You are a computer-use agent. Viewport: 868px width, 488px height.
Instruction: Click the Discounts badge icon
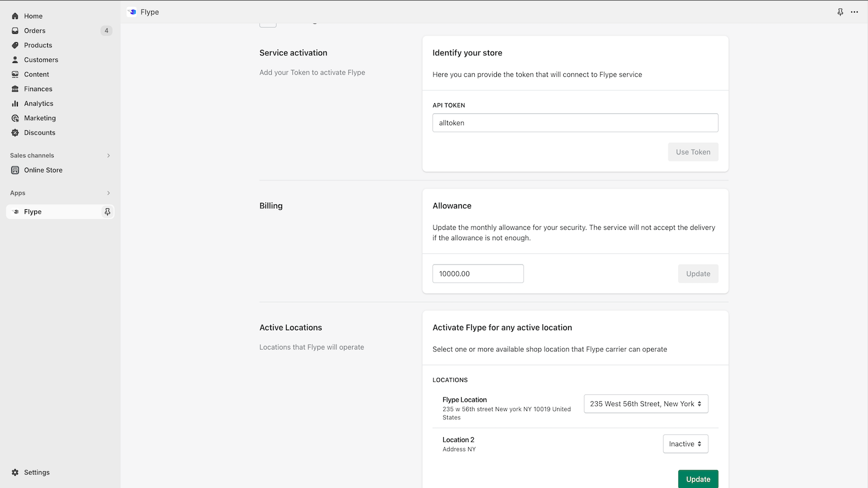(x=15, y=133)
